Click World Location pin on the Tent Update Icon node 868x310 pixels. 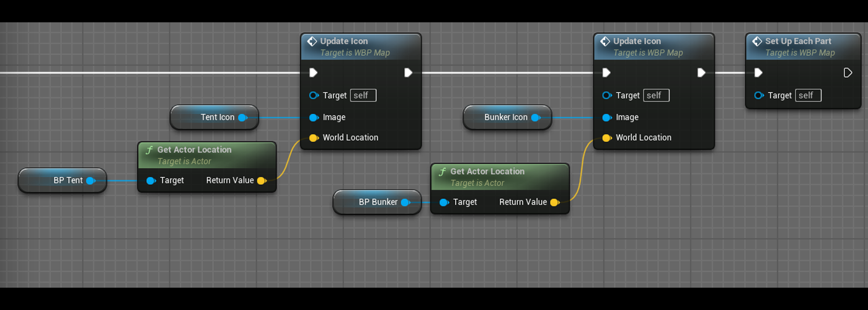[313, 138]
